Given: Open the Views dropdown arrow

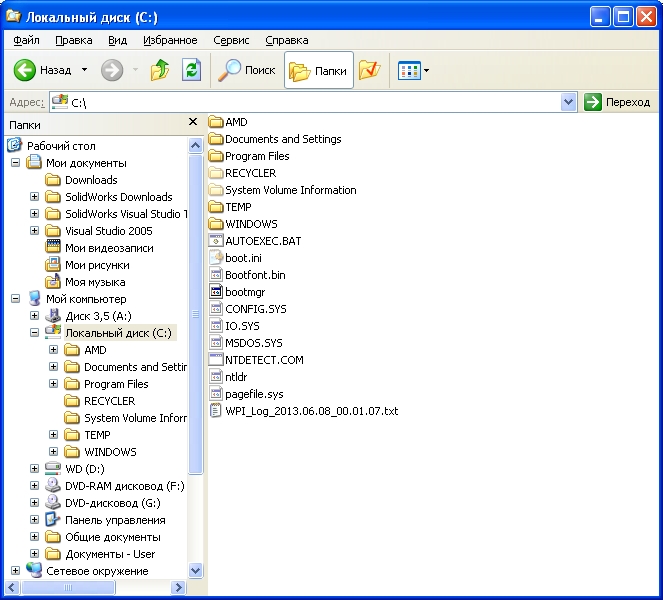Looking at the screenshot, I should tap(426, 71).
